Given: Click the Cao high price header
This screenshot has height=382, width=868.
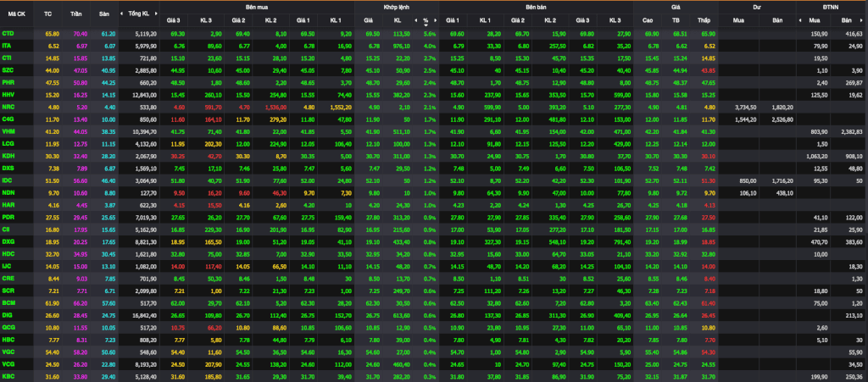Looking at the screenshot, I should pyautogui.click(x=648, y=20).
